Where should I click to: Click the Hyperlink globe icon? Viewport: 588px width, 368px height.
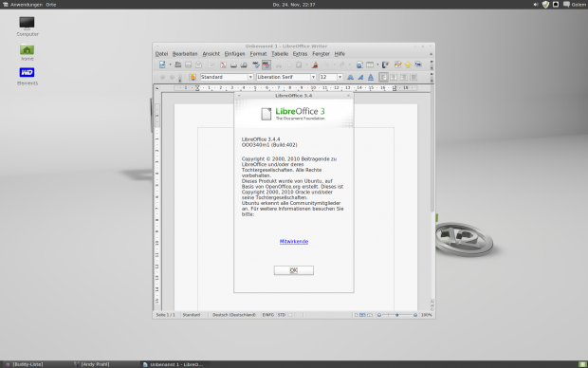359,64
